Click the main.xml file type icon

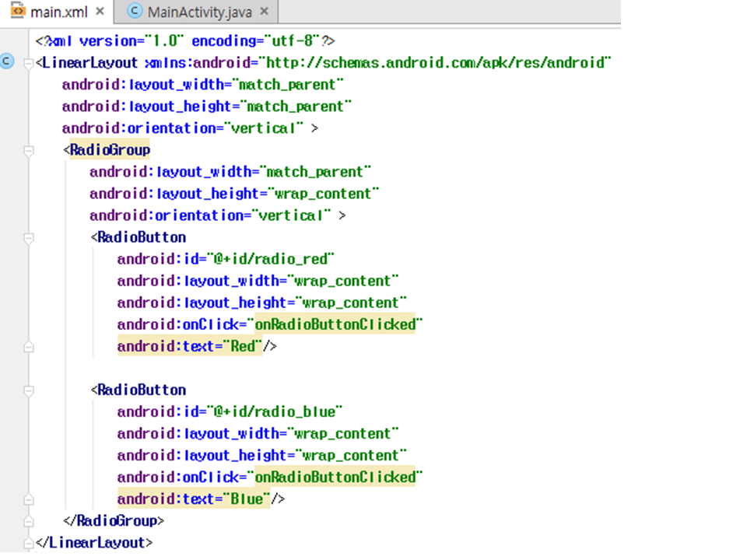18,12
